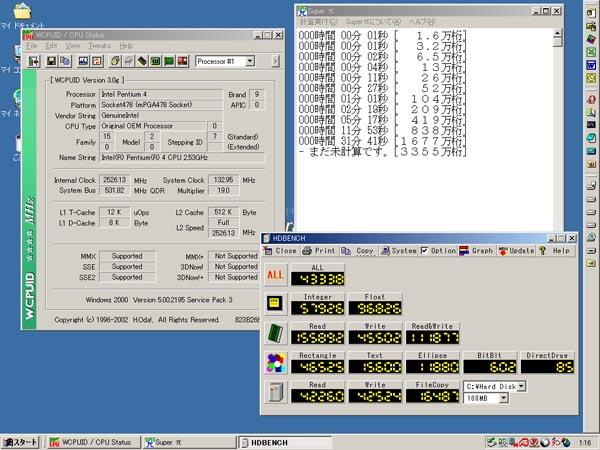
Task: Click the Multiplier value 19.0 in WCPUID
Action: [223, 191]
